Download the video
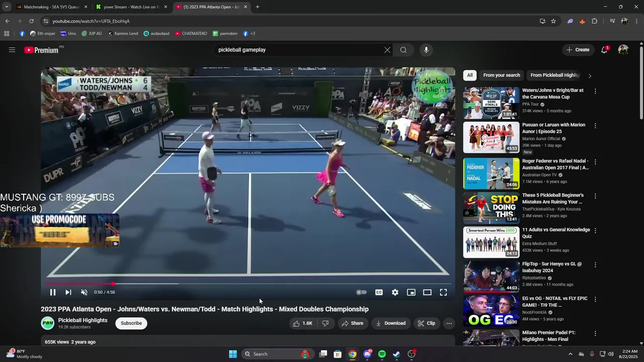The width and height of the screenshot is (644, 362). click(x=390, y=323)
